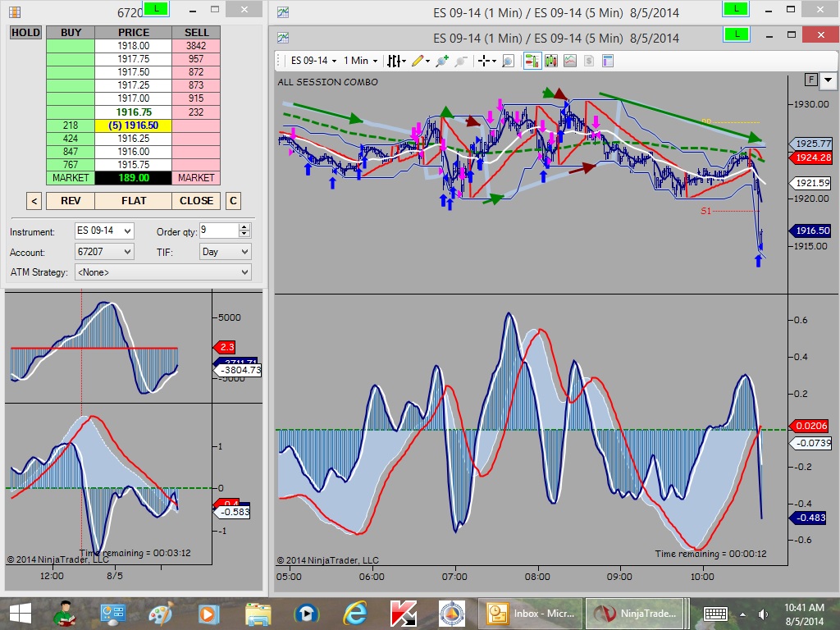Screen dimensions: 840x630
Task: Open the crosshair cursor dropdown arrow
Action: coord(494,61)
